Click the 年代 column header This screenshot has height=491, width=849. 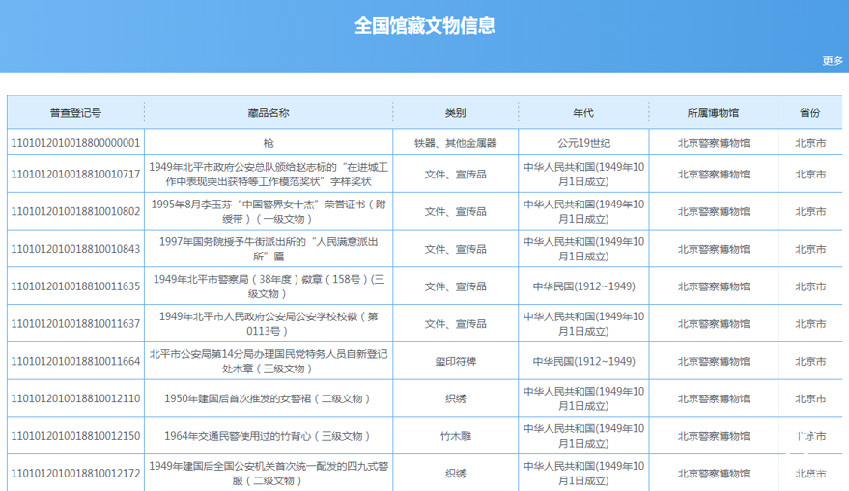click(x=583, y=113)
